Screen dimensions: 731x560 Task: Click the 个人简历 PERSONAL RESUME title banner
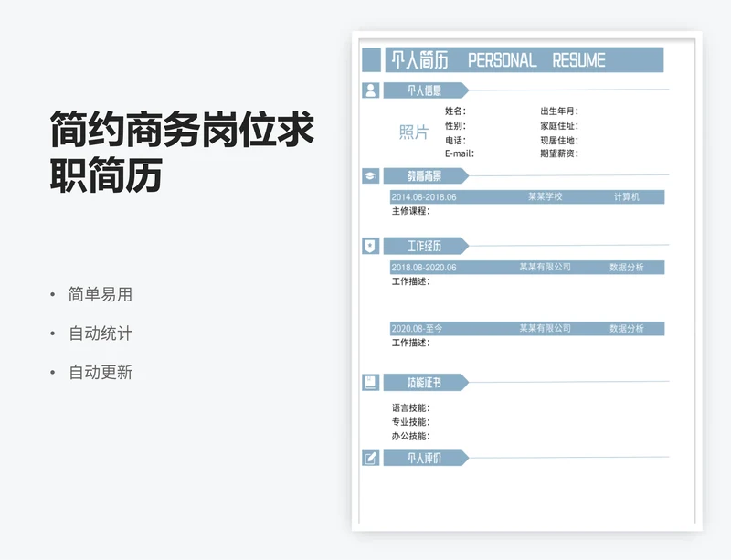click(x=524, y=59)
